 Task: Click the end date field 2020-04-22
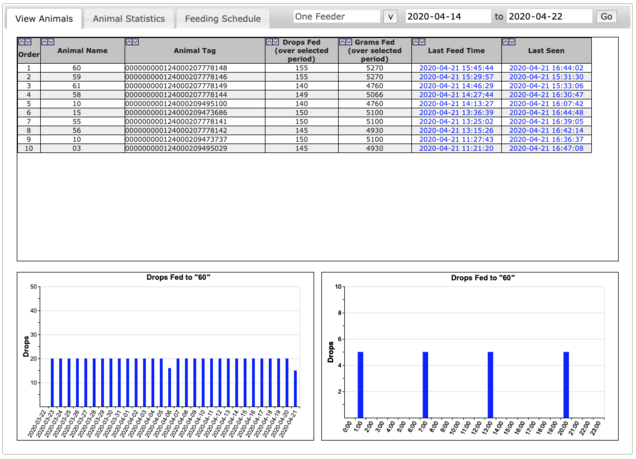[x=549, y=16]
